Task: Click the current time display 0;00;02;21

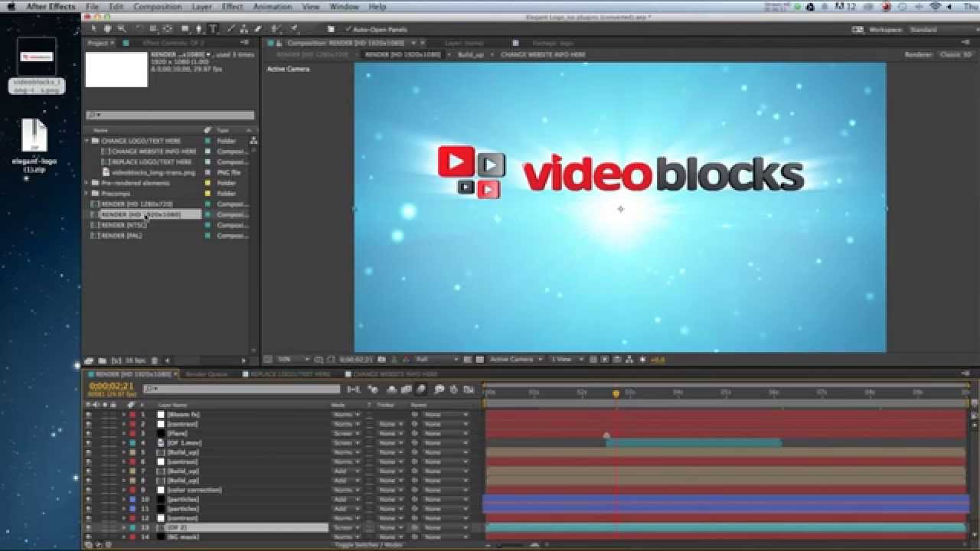Action: (112, 386)
